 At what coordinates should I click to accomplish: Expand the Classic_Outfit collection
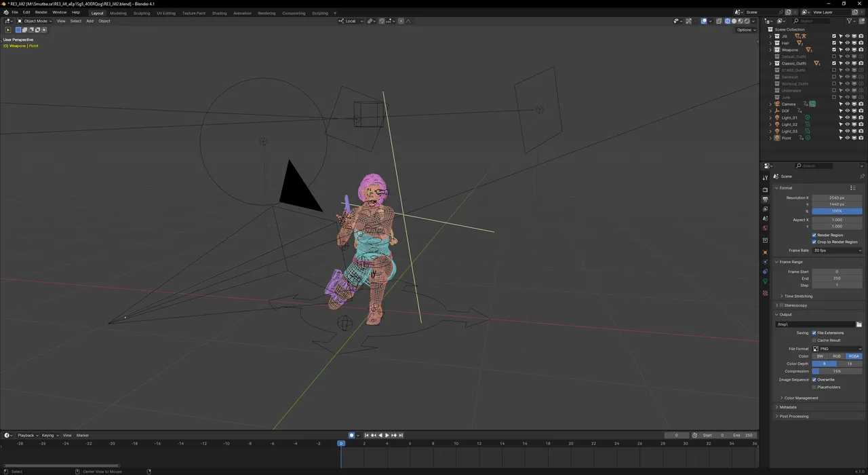pyautogui.click(x=771, y=63)
